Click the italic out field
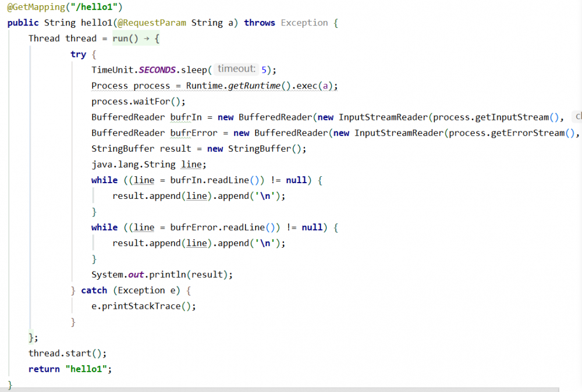 pos(136,275)
